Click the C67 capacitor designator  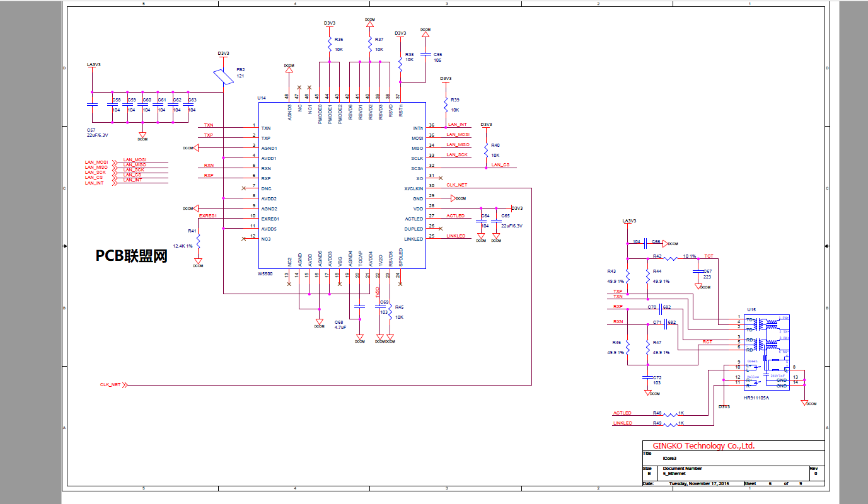click(707, 271)
